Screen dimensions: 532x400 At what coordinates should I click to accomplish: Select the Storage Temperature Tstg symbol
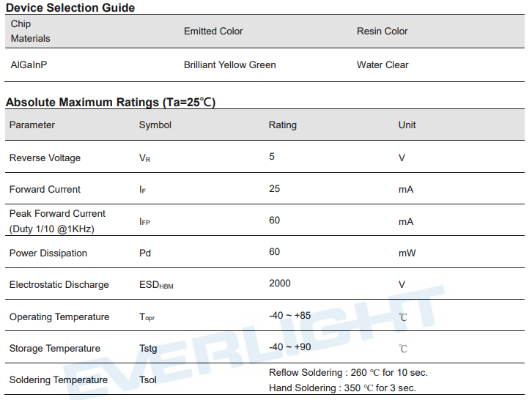tap(148, 349)
